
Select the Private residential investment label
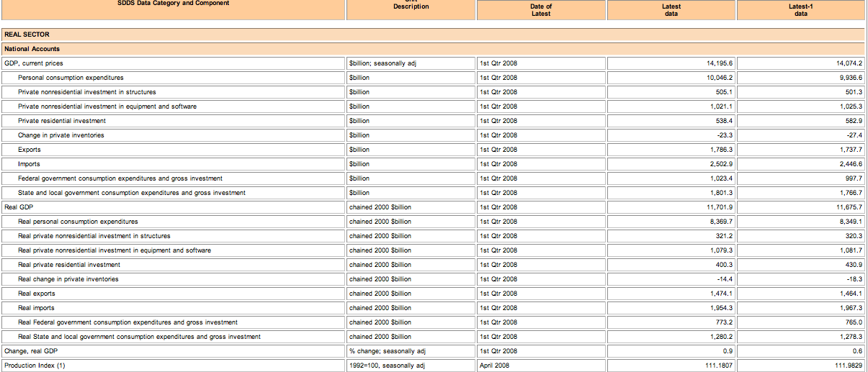[62, 121]
